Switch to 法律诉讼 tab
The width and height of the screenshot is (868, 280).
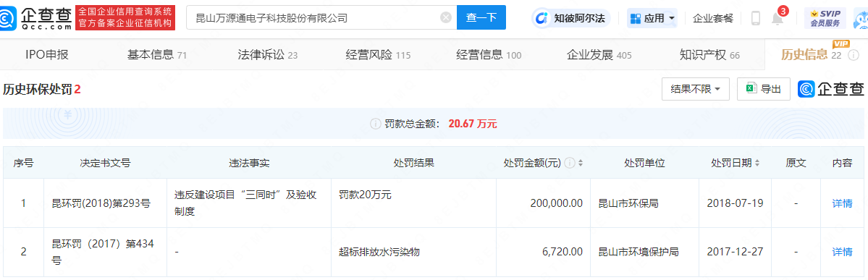(x=267, y=55)
